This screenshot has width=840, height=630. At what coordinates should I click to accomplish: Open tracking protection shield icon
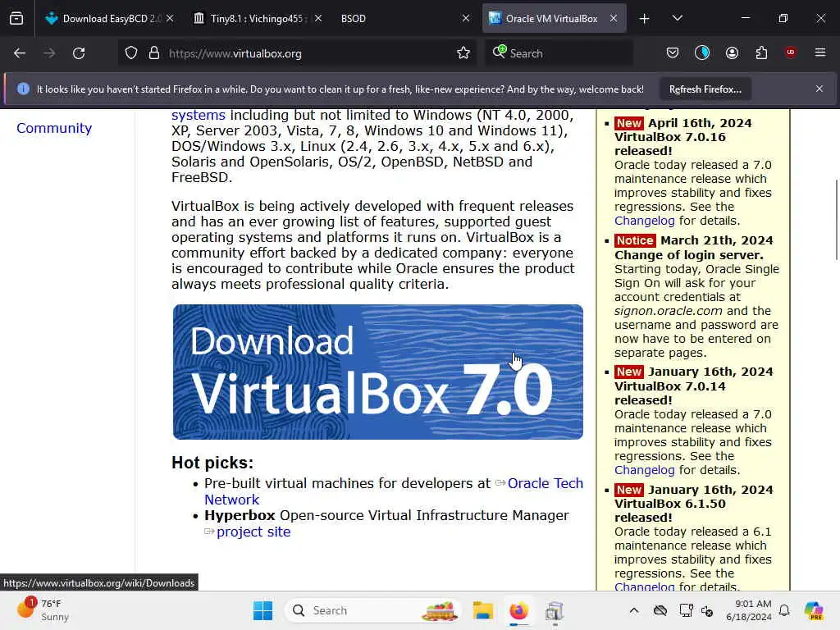tap(131, 53)
